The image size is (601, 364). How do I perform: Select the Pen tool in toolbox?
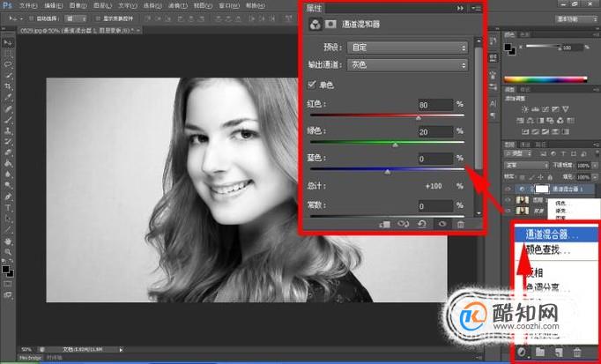click(x=8, y=197)
